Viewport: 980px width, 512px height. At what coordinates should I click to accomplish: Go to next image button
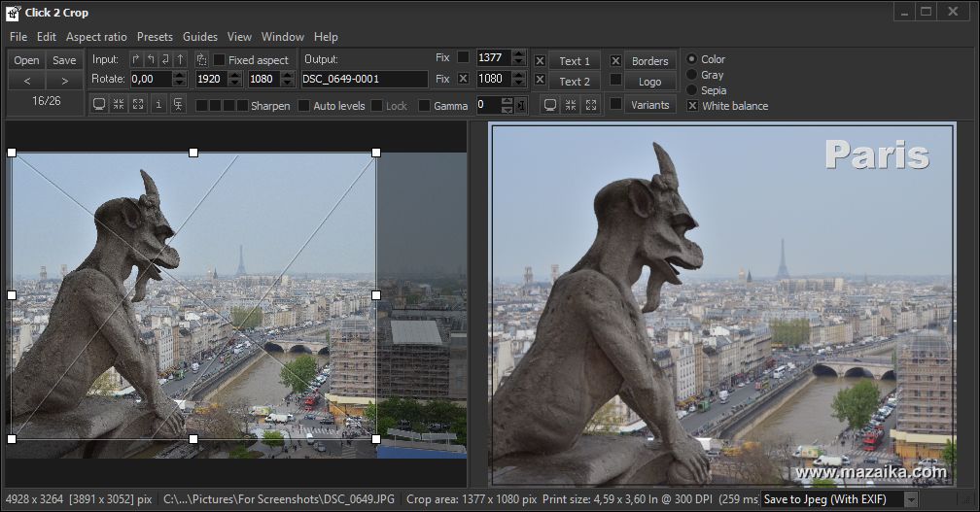point(64,80)
